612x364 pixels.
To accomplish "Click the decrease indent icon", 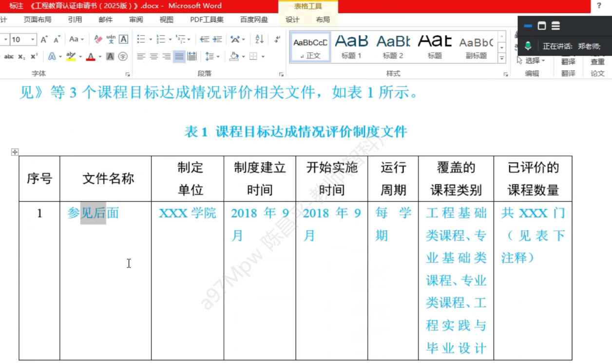I will tap(205, 39).
